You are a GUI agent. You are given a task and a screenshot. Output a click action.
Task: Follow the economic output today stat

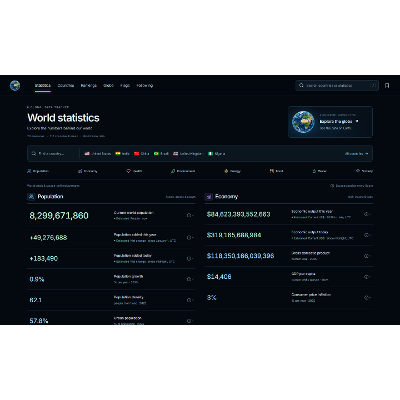point(367,235)
